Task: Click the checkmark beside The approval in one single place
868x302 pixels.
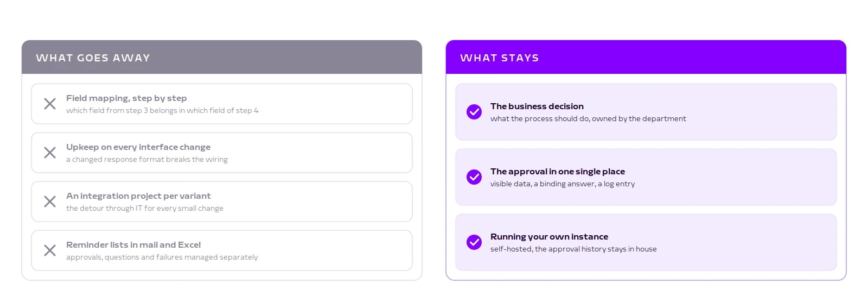Action: pos(474,177)
